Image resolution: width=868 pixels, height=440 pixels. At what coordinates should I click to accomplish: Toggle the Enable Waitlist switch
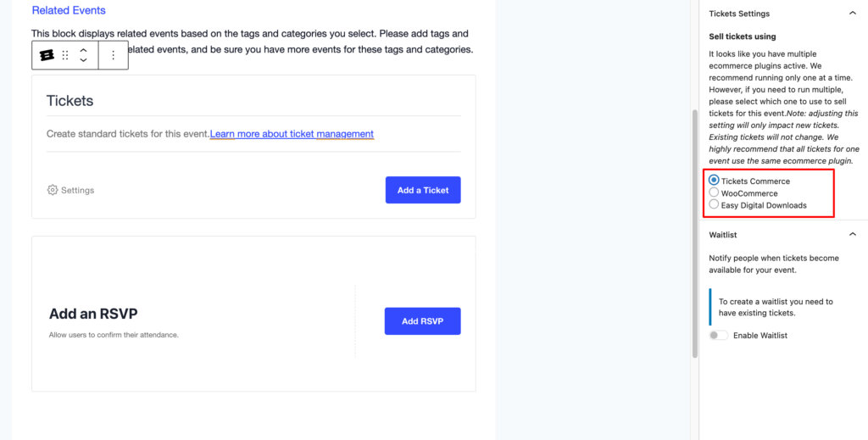click(719, 336)
